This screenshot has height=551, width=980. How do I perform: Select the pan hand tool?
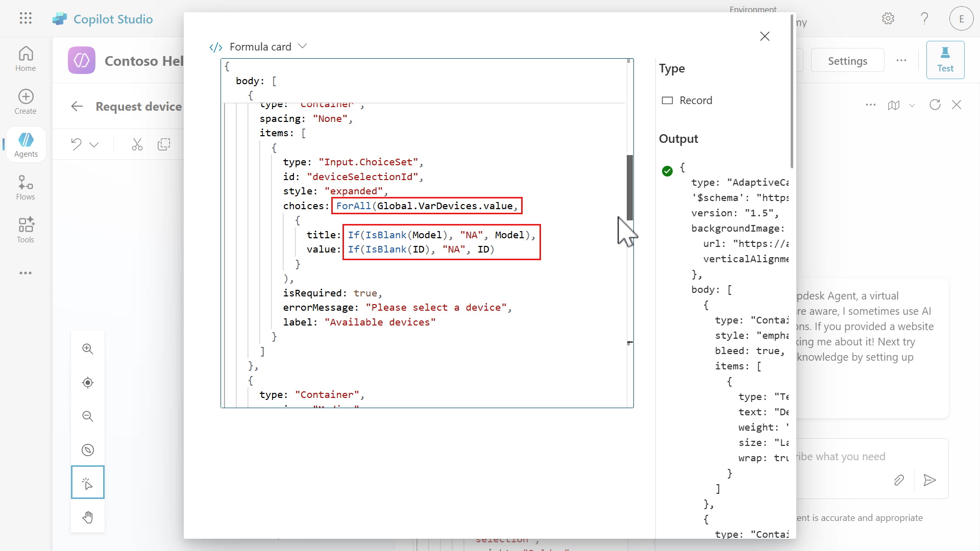coord(88,517)
